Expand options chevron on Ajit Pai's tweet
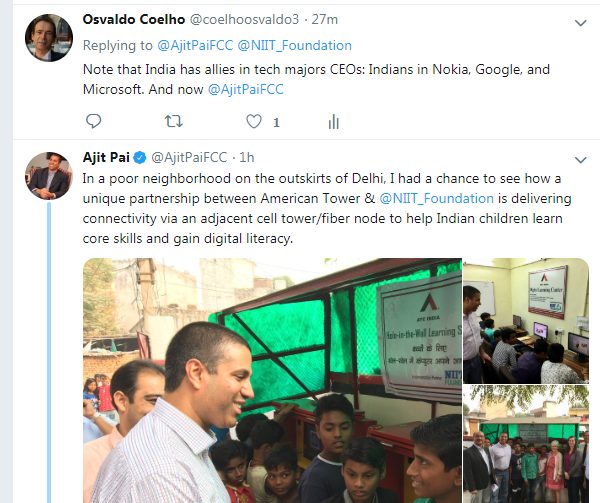Viewport: 600px width, 503px height. [x=580, y=160]
